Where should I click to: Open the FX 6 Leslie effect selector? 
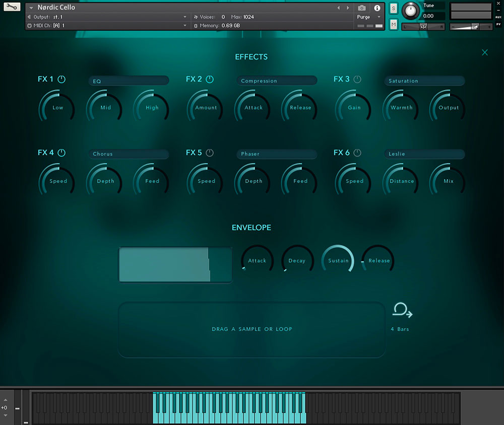[x=424, y=154]
